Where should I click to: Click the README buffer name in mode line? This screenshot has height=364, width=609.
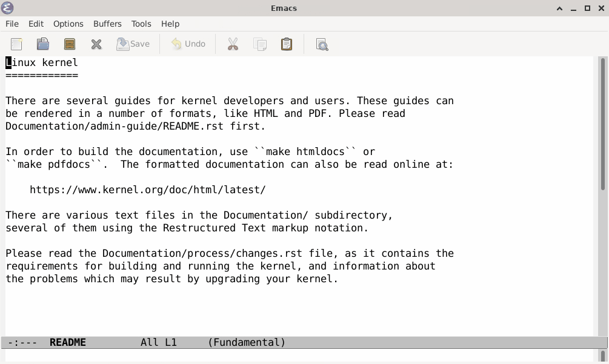click(x=68, y=342)
